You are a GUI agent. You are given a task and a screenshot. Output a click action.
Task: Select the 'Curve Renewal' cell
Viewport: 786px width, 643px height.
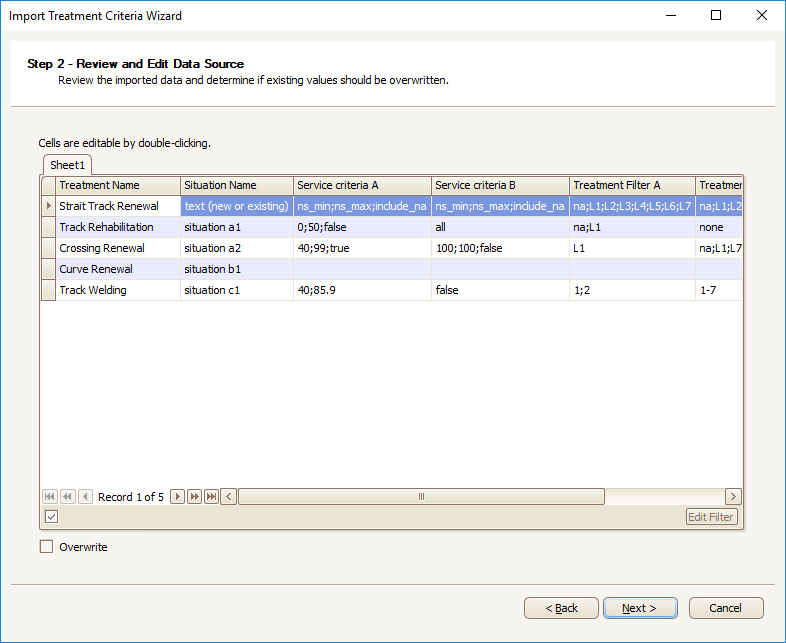tap(118, 269)
